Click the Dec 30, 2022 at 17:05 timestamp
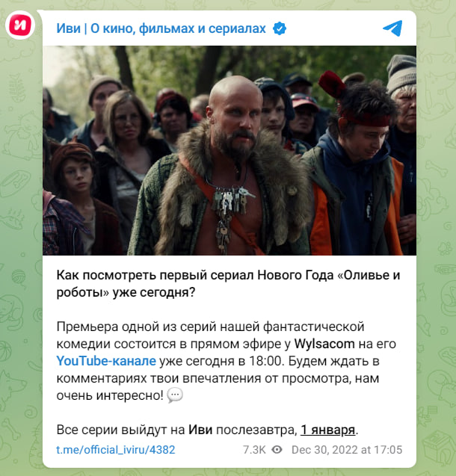This screenshot has width=456, height=476. click(x=347, y=450)
